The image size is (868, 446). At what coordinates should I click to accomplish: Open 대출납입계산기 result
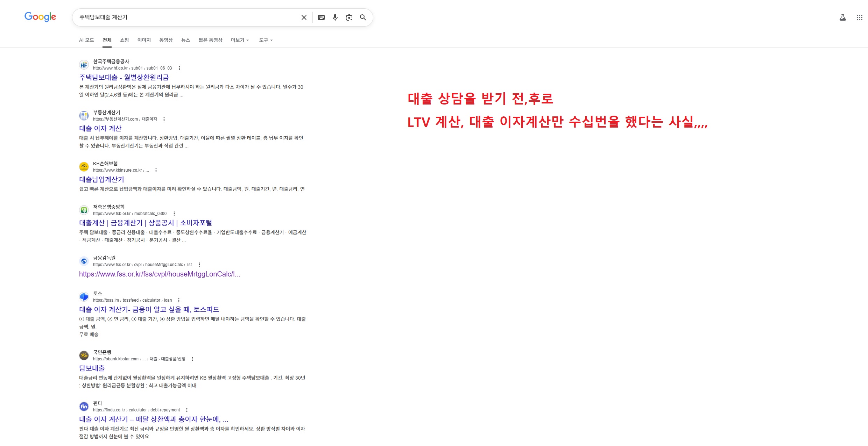pos(102,179)
